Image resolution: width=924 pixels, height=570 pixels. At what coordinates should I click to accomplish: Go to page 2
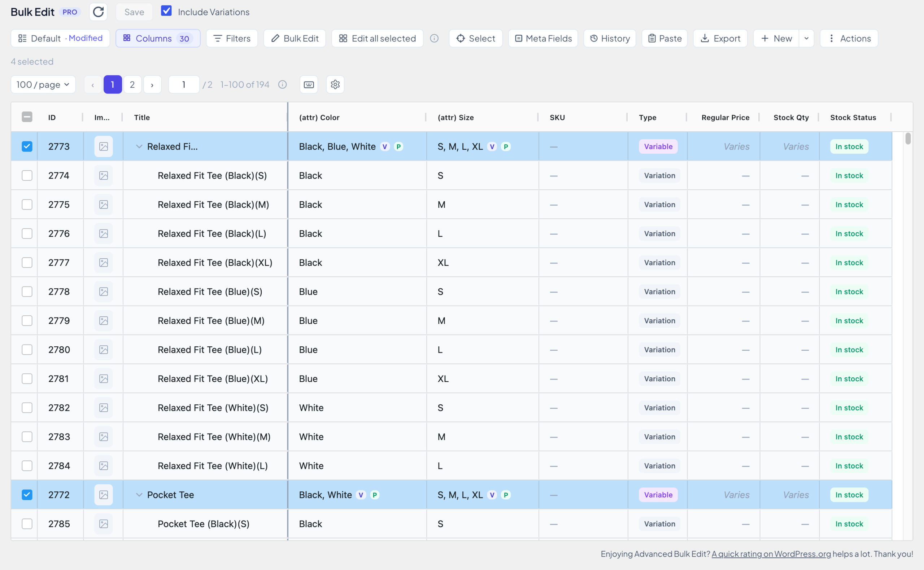click(132, 84)
